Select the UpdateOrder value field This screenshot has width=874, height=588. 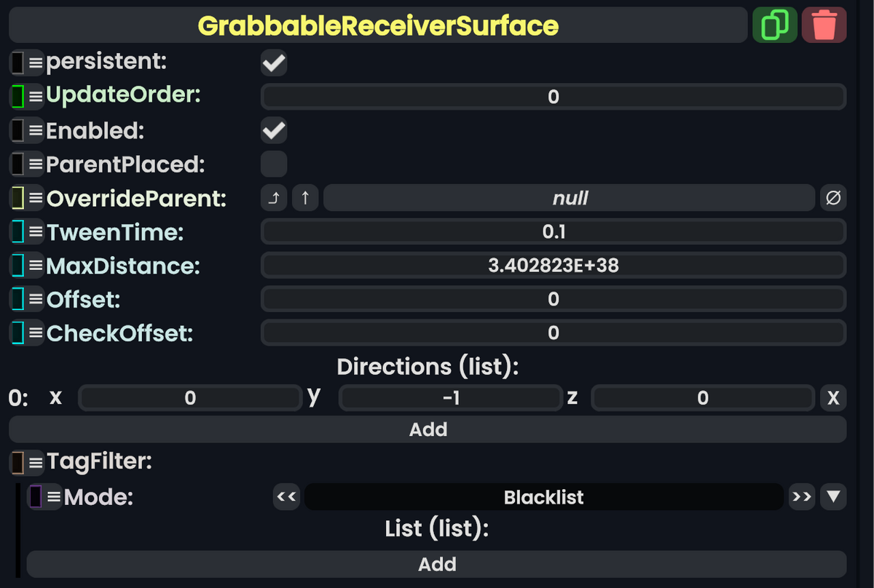tap(551, 96)
